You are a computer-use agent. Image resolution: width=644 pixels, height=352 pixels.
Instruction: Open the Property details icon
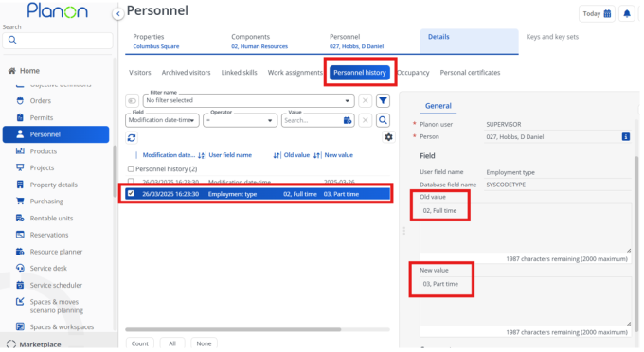pyautogui.click(x=20, y=185)
